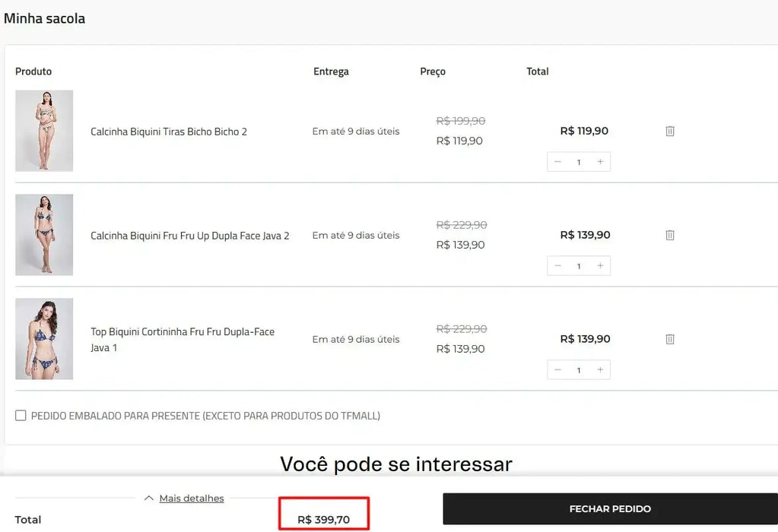The image size is (778, 532).
Task: Decrease quantity of Calcinha Tiras Bicho Bicho
Action: tap(558, 162)
